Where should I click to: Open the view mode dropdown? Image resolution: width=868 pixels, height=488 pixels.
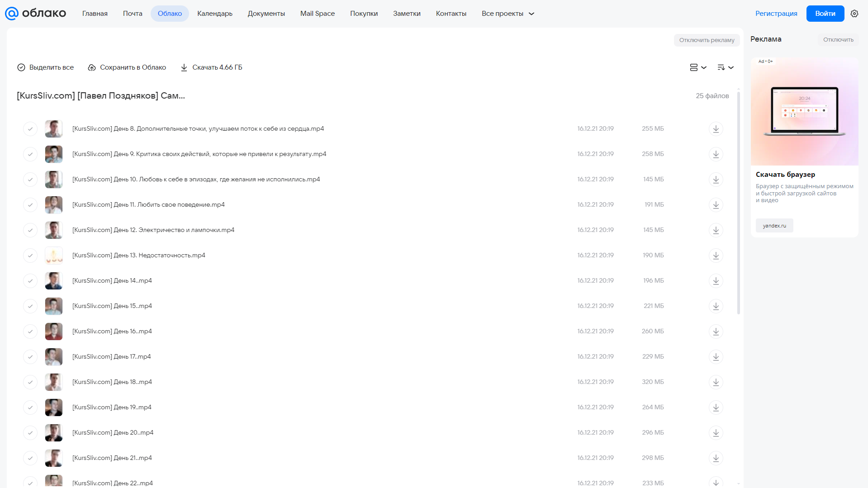(698, 67)
